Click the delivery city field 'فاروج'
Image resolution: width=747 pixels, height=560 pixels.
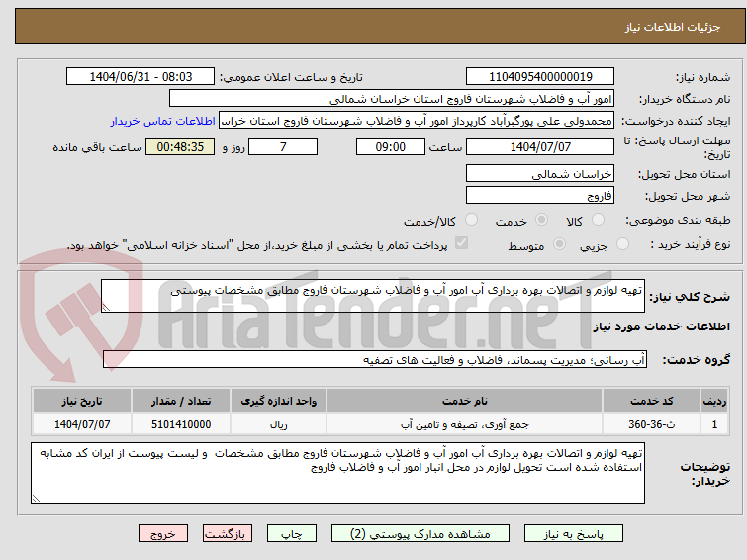click(540, 195)
